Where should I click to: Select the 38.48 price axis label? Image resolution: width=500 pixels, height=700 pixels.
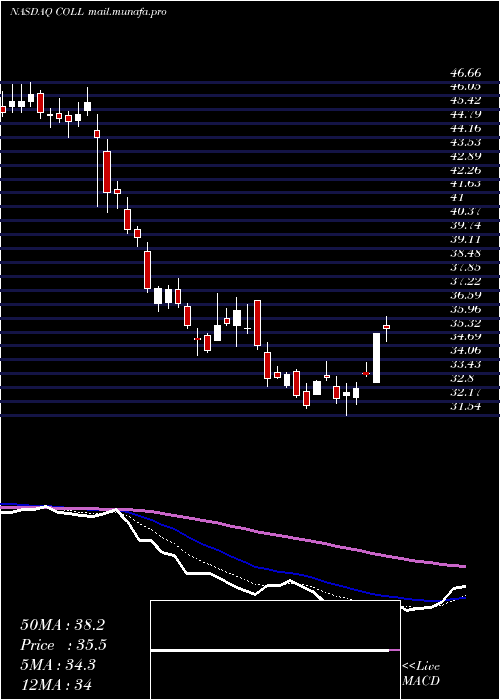[x=465, y=253]
